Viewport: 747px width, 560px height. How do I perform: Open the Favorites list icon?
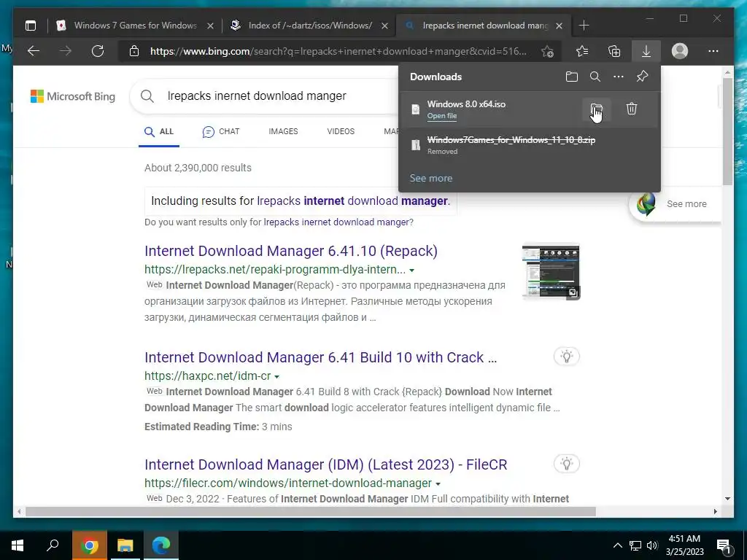pos(581,51)
